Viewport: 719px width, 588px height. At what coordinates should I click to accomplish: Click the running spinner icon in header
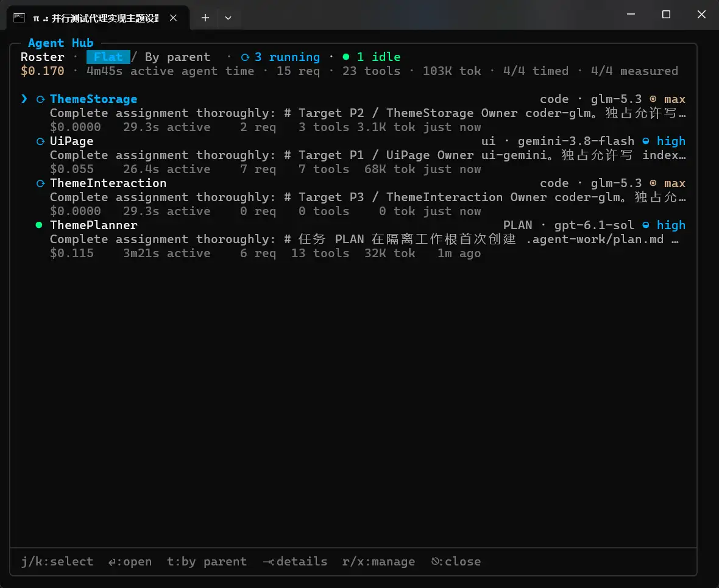(x=246, y=57)
